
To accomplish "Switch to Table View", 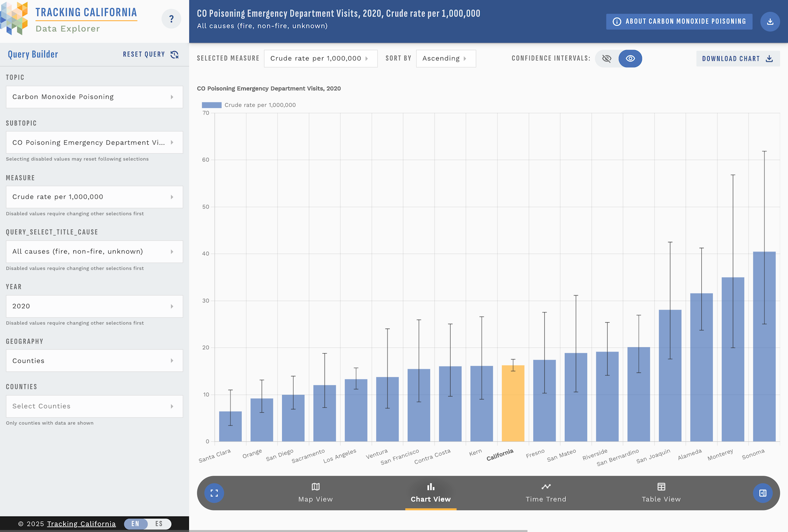I will 661,493.
